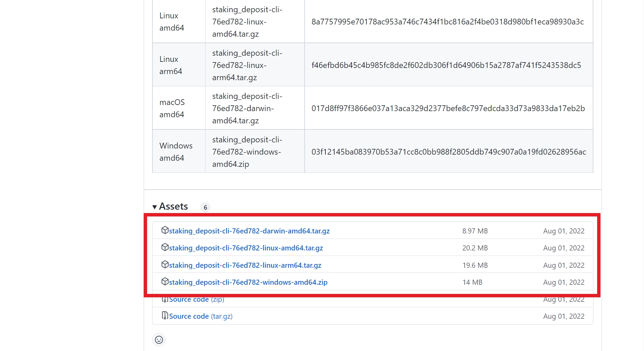Click the linux-amd64 package icon
Screen dimensions: 644x351
point(165,247)
